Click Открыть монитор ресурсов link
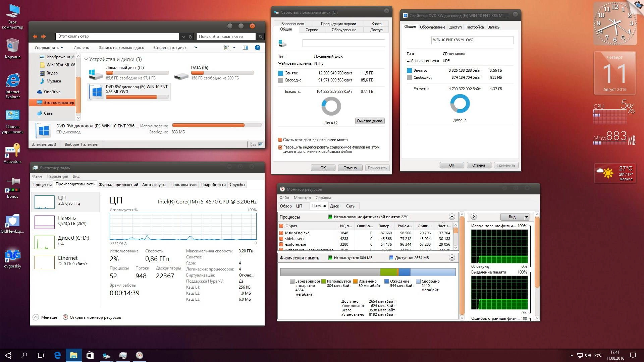The image size is (644, 362). coord(95,317)
